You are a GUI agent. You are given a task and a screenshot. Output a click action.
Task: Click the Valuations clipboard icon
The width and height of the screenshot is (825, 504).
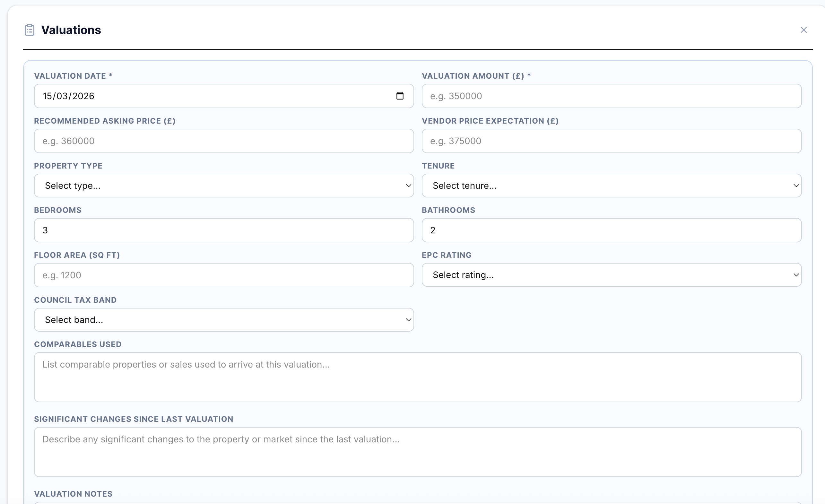pos(30,30)
